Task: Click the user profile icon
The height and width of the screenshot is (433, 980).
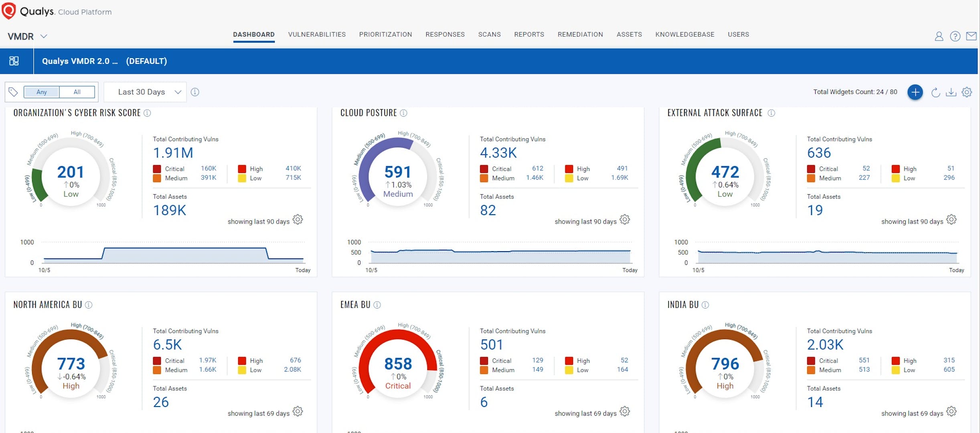Action: tap(939, 37)
